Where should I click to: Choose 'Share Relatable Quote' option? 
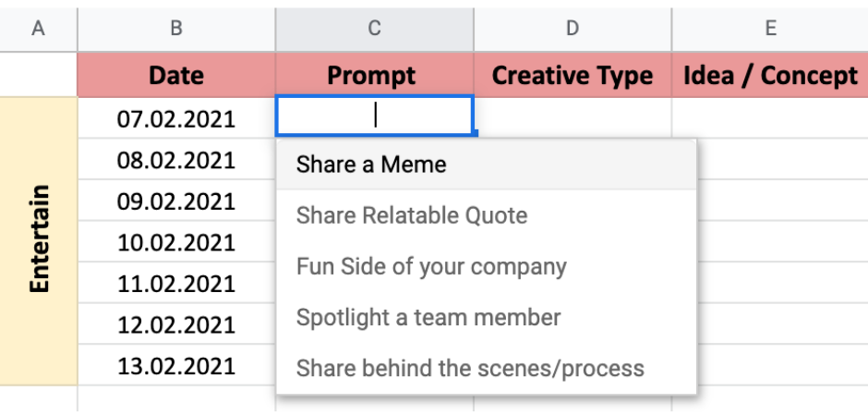(486, 215)
